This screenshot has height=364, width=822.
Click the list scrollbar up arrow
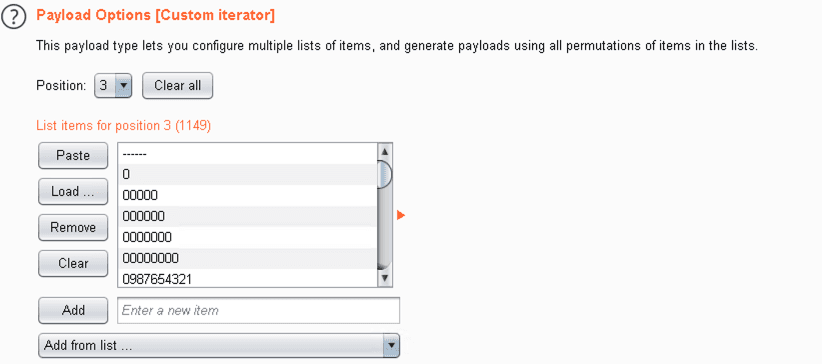click(x=385, y=152)
